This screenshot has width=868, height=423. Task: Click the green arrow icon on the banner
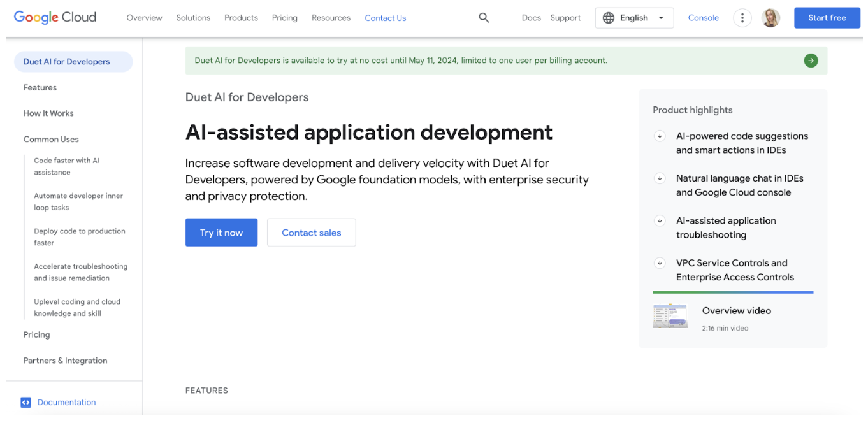(811, 60)
